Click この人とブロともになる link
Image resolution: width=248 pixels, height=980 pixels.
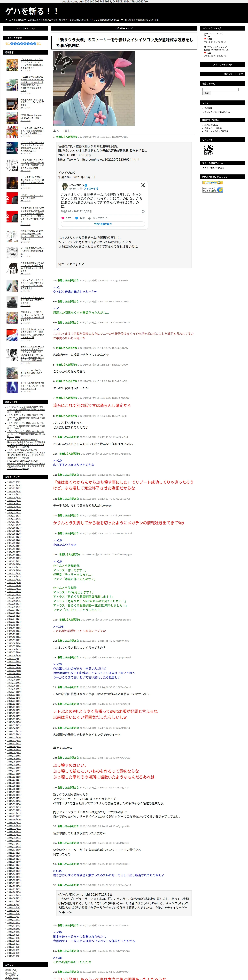[x=213, y=168]
